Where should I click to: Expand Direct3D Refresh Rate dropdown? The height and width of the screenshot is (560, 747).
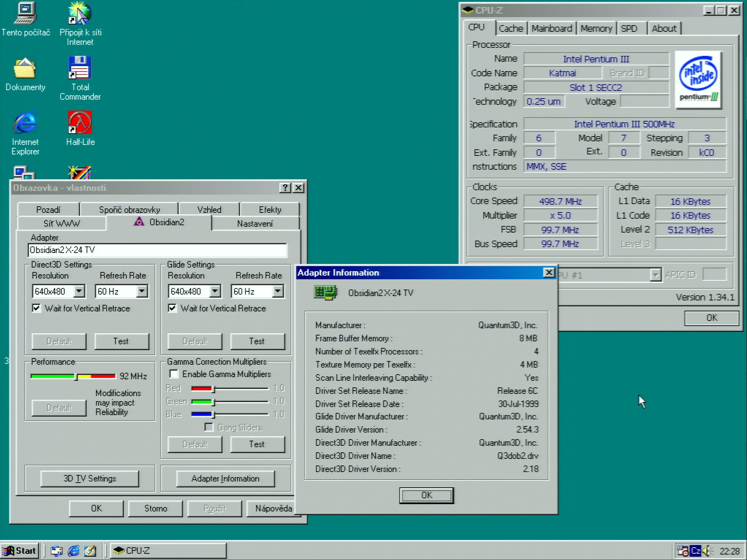pos(142,291)
